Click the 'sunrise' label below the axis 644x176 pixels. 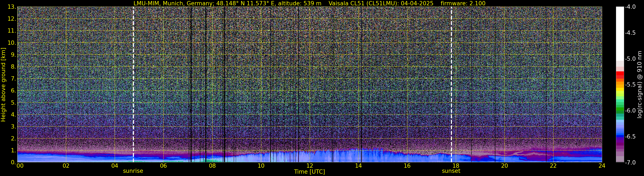(x=133, y=171)
